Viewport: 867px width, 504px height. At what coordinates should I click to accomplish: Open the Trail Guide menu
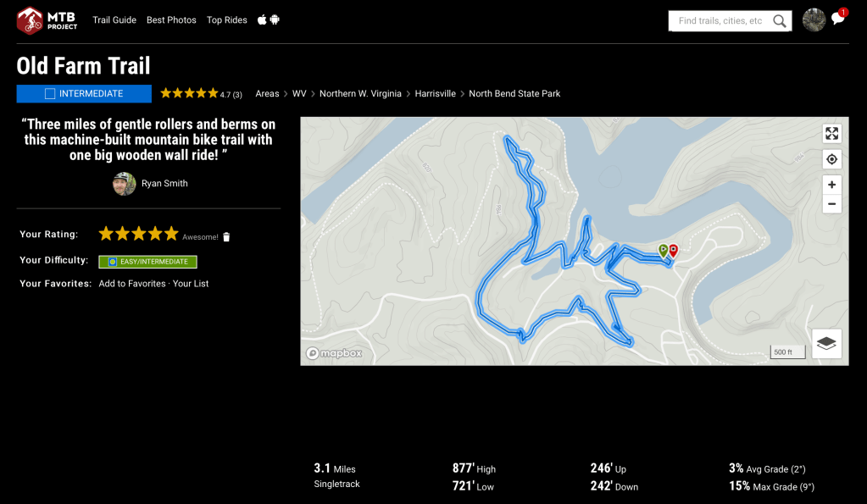(114, 20)
